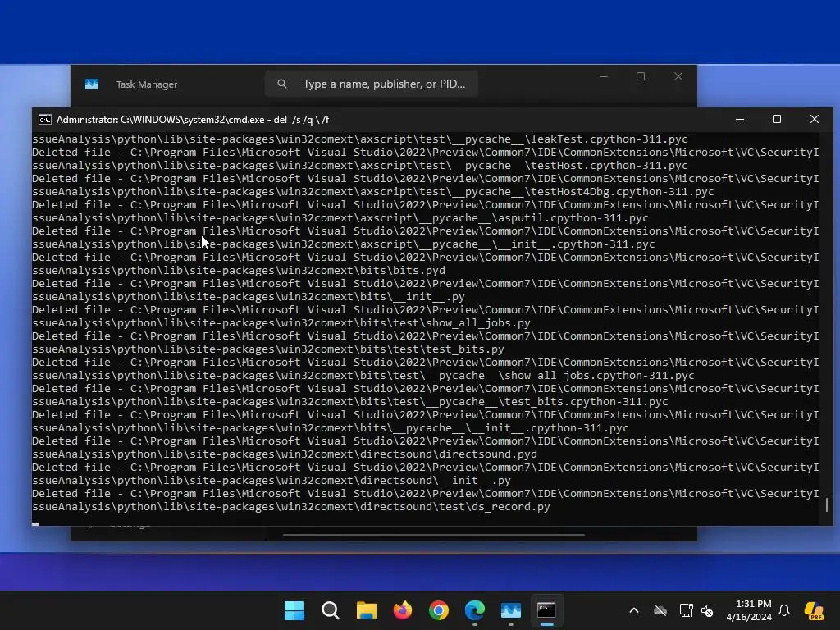Click the line ending with testHost4Dbg.cpython-311.pyc
Screen dimensions: 840x630
click(373, 192)
